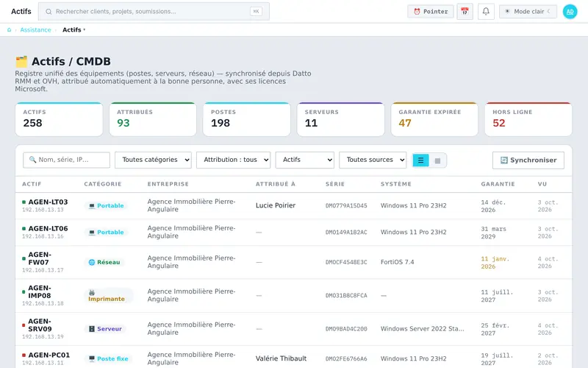Switch to list view icon

[x=420, y=160]
